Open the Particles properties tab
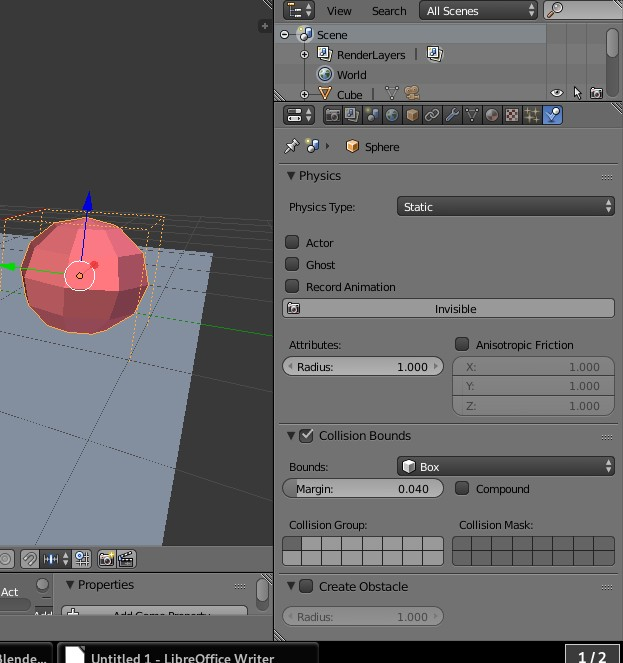The height and width of the screenshot is (663, 623). pos(532,115)
